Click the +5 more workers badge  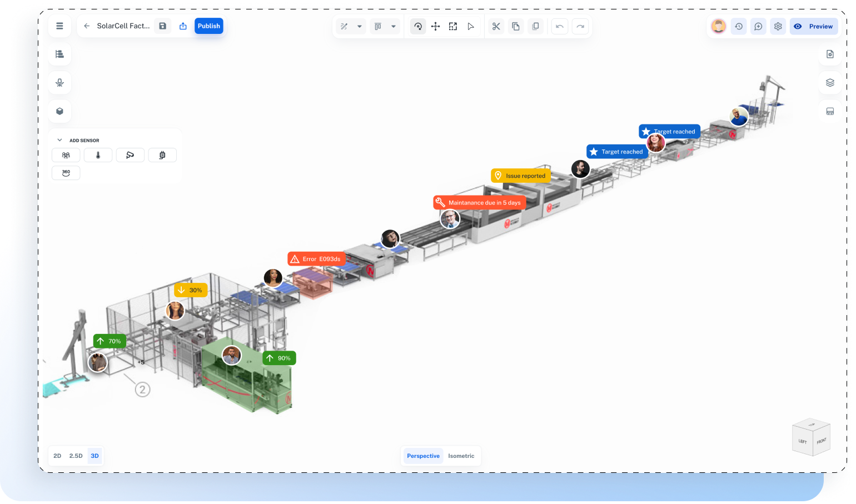click(x=141, y=362)
